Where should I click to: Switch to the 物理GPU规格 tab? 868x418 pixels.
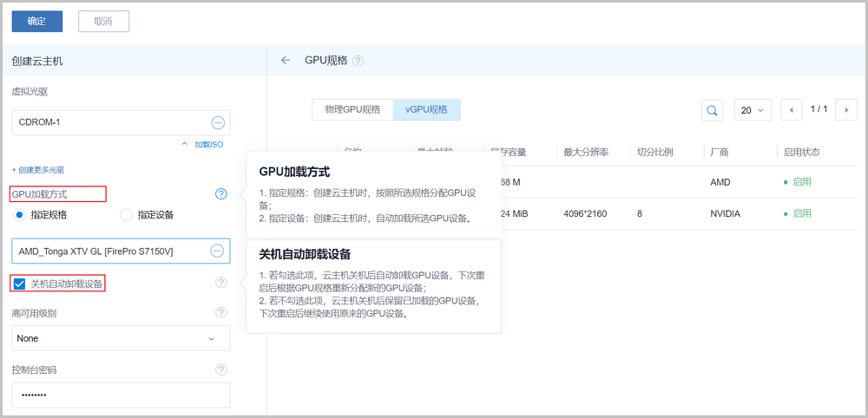352,109
